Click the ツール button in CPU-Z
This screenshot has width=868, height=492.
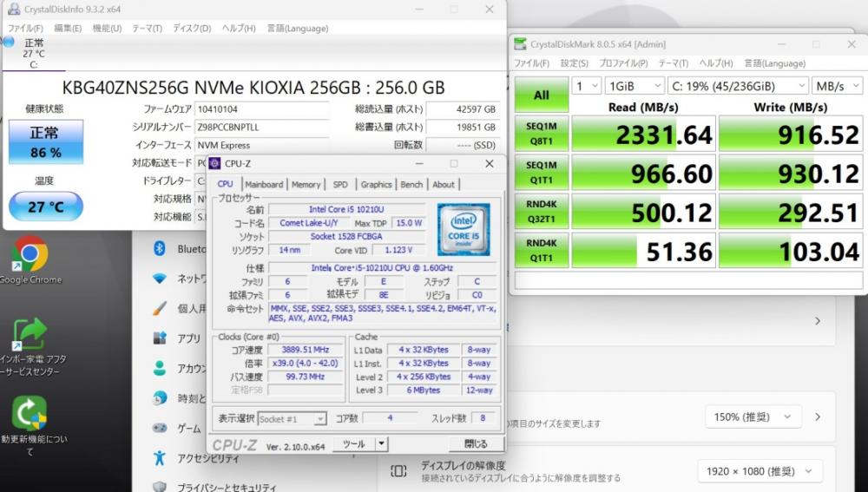coord(354,444)
